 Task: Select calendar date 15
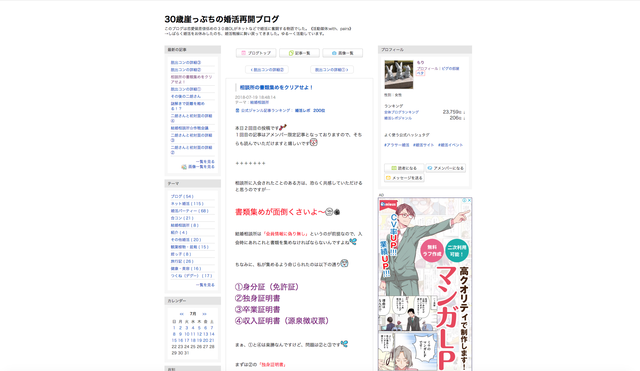(174, 340)
